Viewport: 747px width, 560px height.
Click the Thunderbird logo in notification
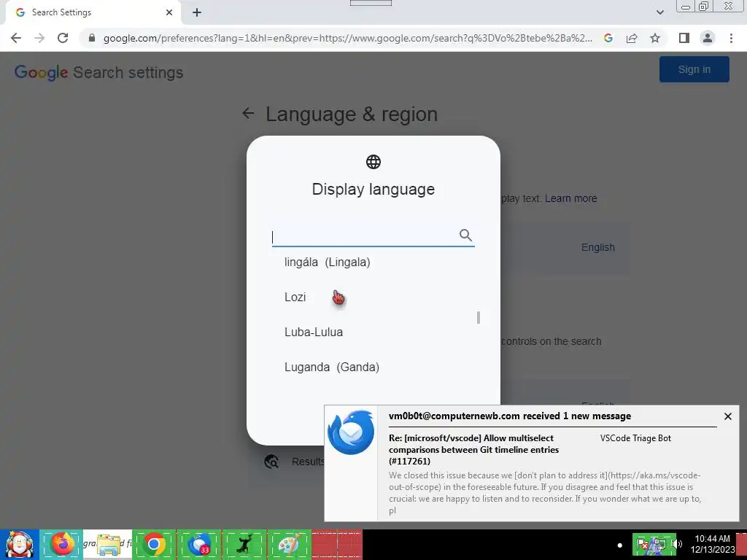tap(351, 432)
